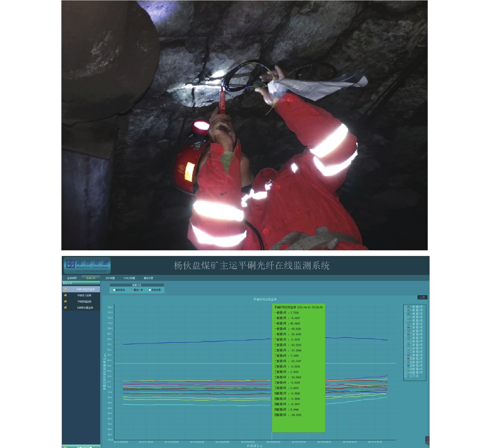Click the 设置 button above the legend
The image size is (491, 448).
click(x=422, y=297)
